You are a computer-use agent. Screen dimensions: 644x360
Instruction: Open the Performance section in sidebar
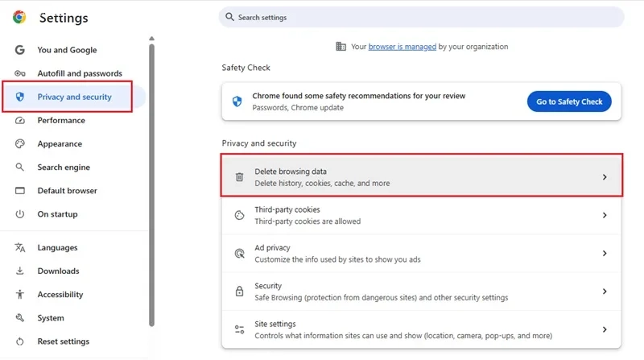pos(61,121)
